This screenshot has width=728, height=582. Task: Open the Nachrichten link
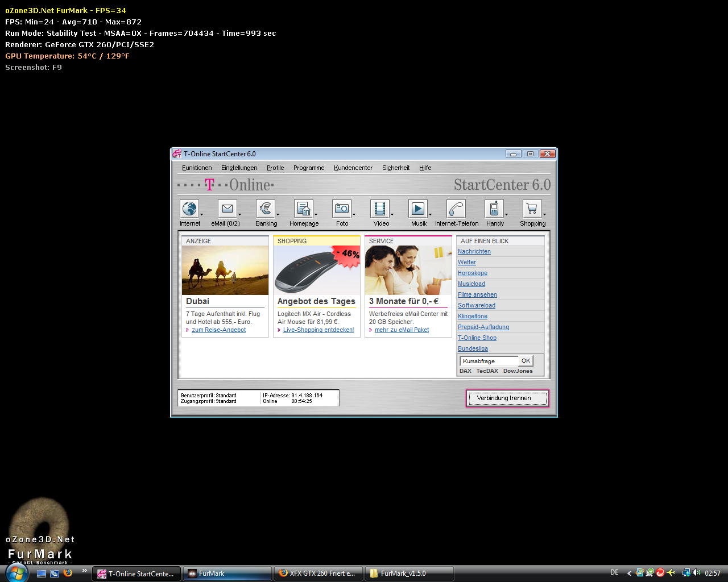[x=474, y=251]
